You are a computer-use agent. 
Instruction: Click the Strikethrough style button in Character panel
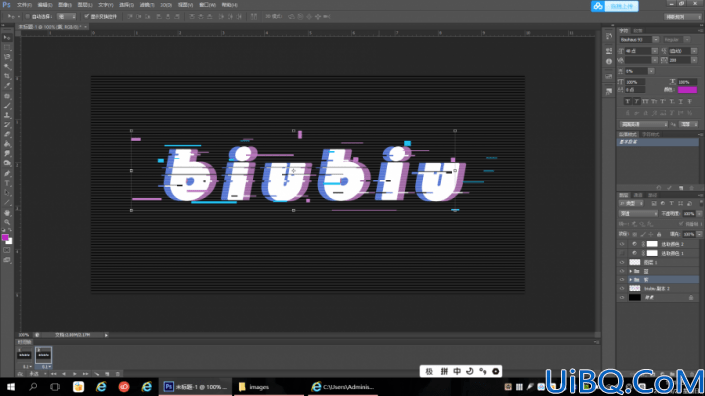click(690, 102)
